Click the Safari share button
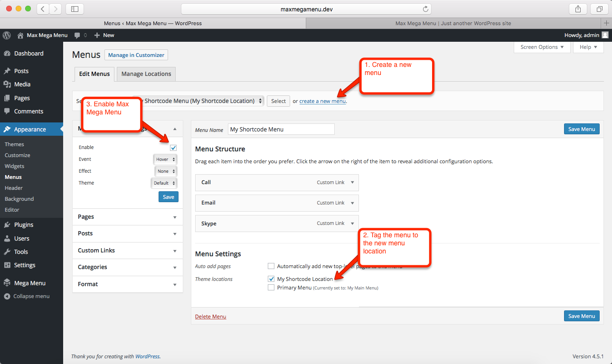This screenshot has width=612, height=364. tap(578, 9)
